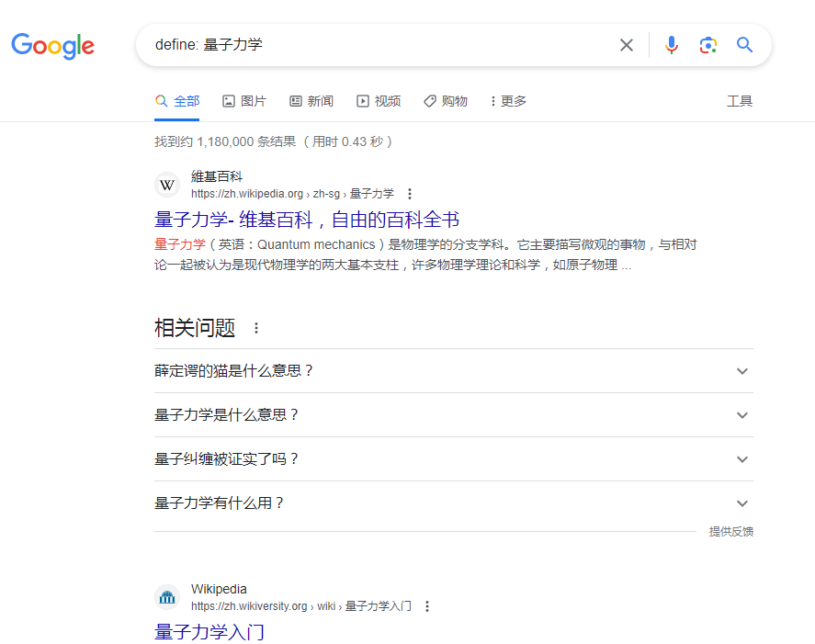The image size is (815, 644).
Task: Open options menu for 量子力学入门 result
Action: [x=427, y=606]
